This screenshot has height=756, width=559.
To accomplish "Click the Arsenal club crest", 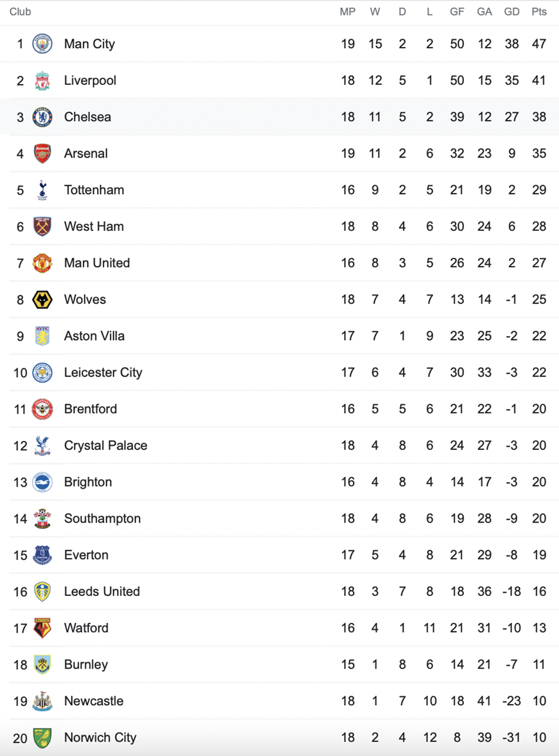I will click(x=42, y=153).
